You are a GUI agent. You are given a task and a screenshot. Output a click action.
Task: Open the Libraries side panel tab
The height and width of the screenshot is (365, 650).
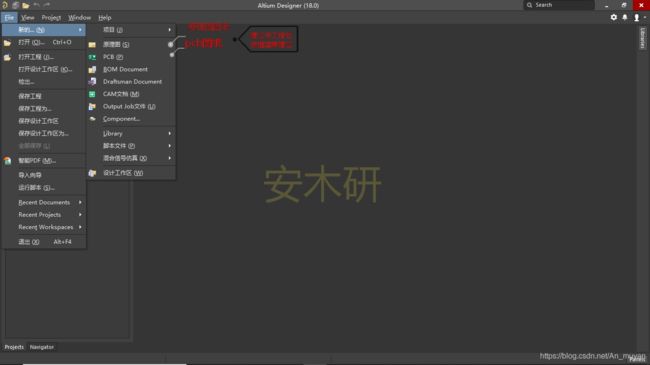click(x=643, y=38)
